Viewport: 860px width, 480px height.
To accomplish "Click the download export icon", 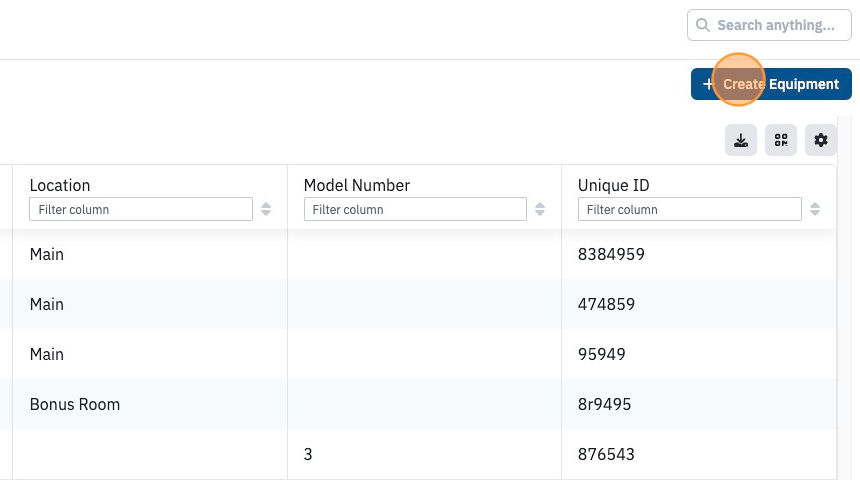I will click(740, 140).
